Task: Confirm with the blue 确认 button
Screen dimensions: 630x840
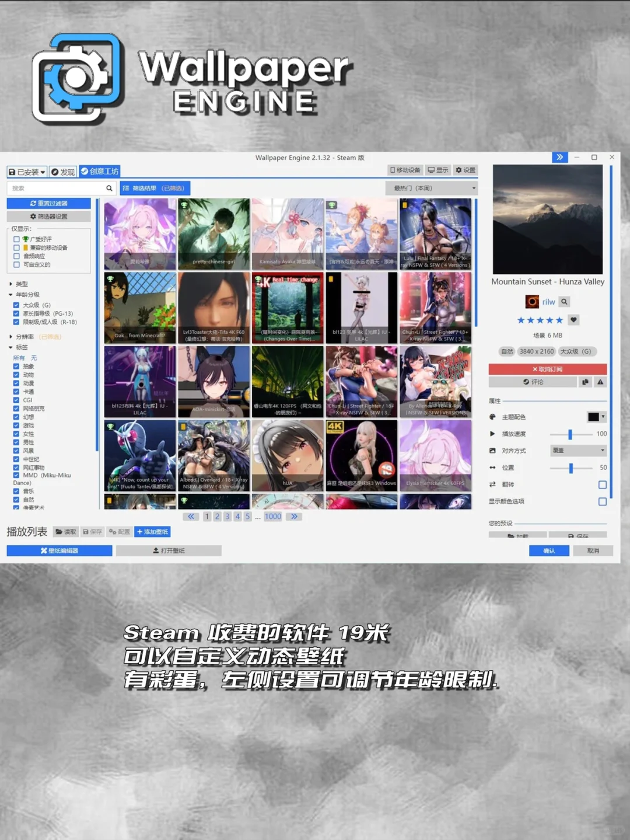Action: pos(549,550)
